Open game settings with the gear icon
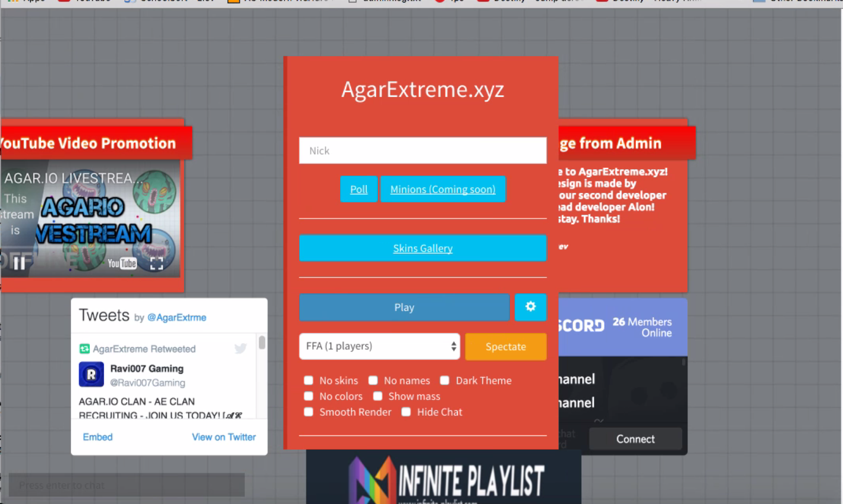Image resolution: width=843 pixels, height=504 pixels. (x=530, y=307)
